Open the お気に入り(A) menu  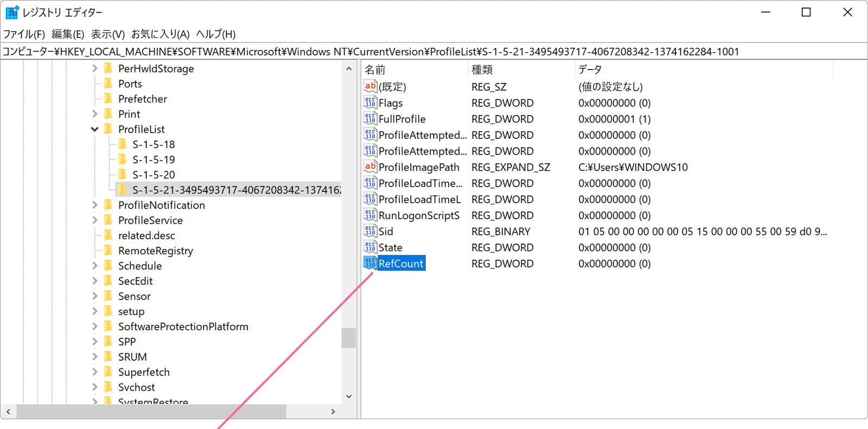coord(161,34)
